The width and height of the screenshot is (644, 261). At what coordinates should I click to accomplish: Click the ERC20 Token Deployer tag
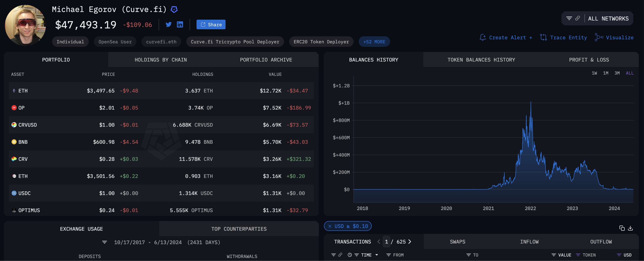[321, 41]
